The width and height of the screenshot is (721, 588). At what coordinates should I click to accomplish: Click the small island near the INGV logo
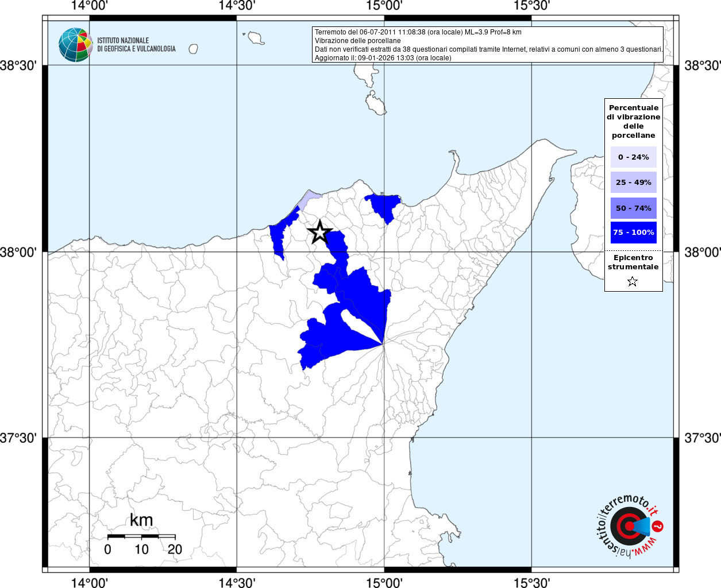pos(193,49)
